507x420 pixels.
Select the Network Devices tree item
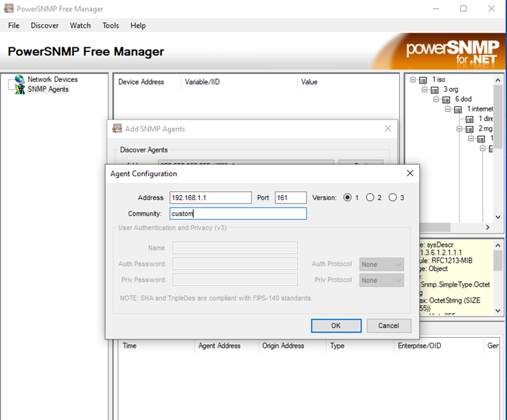click(x=53, y=79)
